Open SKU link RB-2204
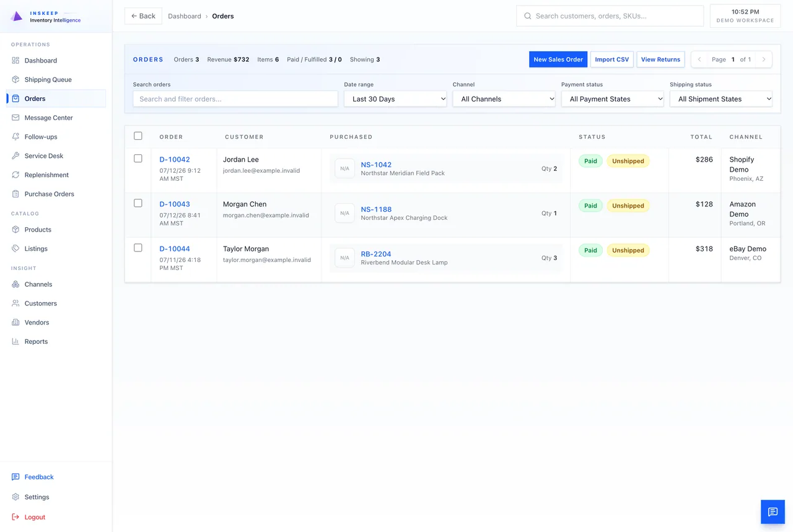Viewport: 793px width, 532px height. point(376,254)
